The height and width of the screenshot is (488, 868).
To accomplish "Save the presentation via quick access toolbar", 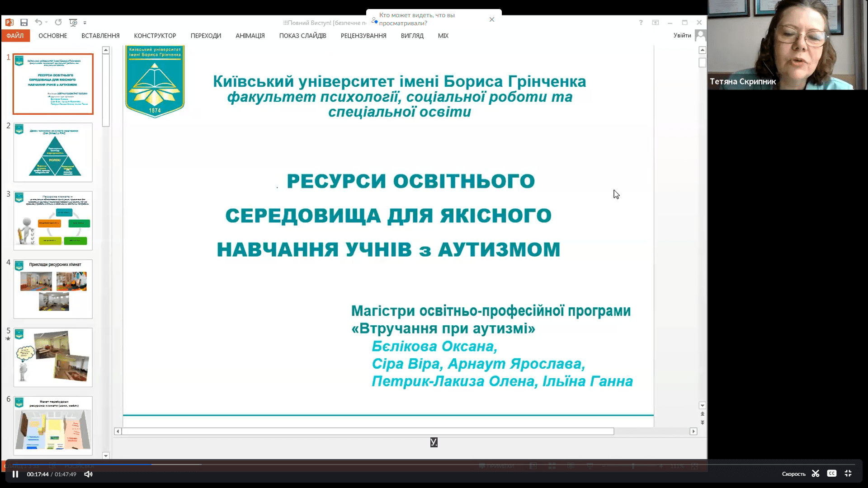I will click(x=24, y=22).
